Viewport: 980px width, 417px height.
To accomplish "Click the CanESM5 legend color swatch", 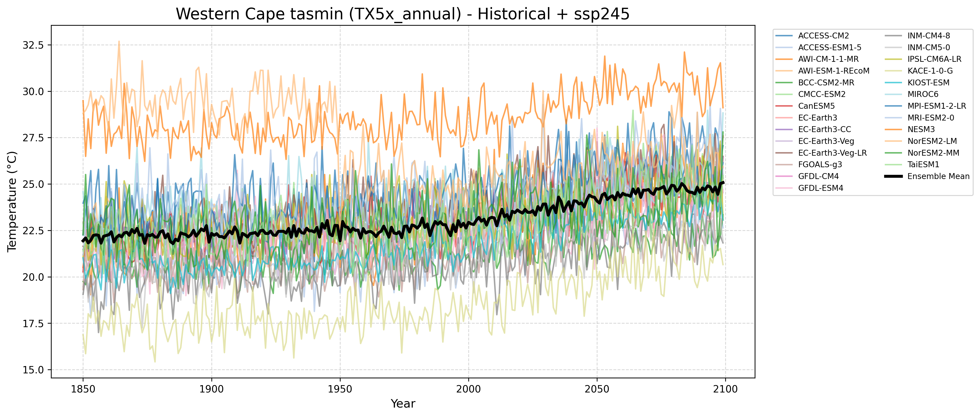I will tap(784, 106).
